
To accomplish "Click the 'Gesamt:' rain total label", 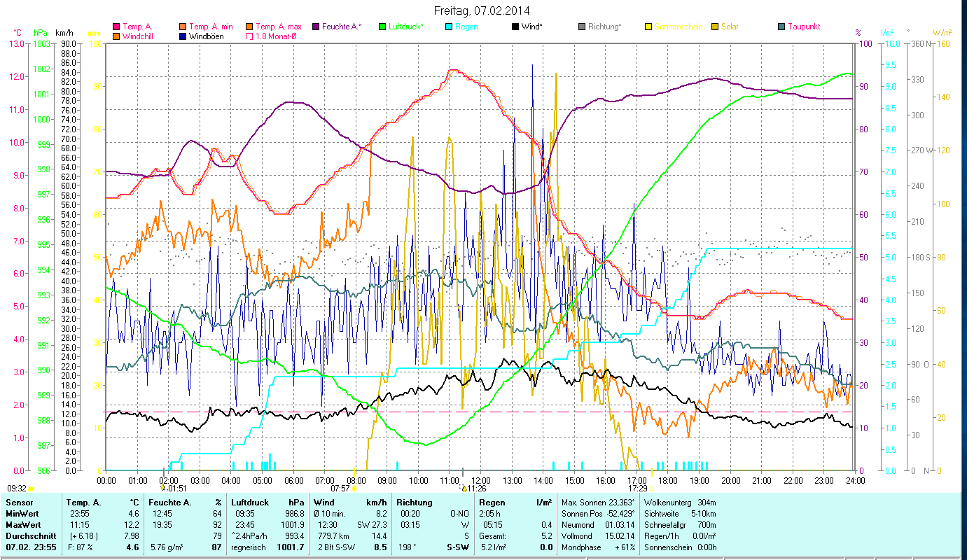I will 492,536.
